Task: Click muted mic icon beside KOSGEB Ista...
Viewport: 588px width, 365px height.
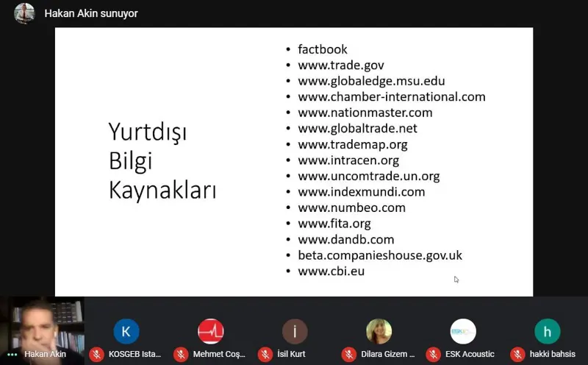Action: 96,354
